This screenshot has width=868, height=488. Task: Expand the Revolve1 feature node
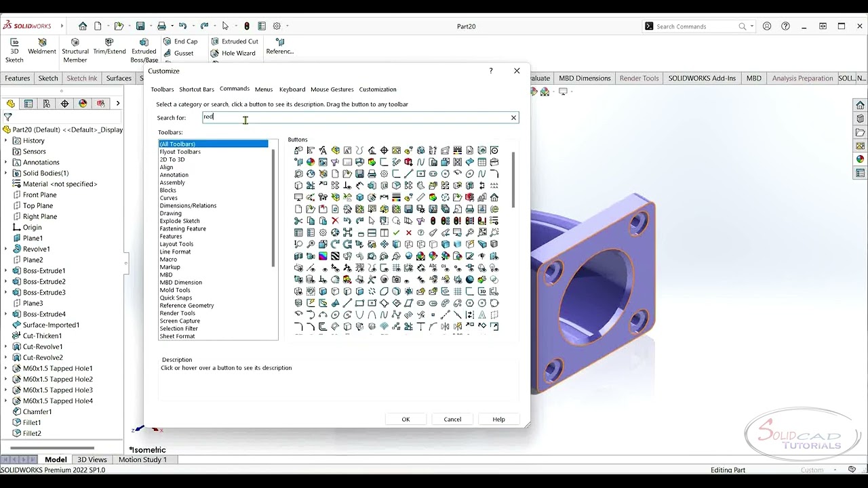[x=6, y=249]
